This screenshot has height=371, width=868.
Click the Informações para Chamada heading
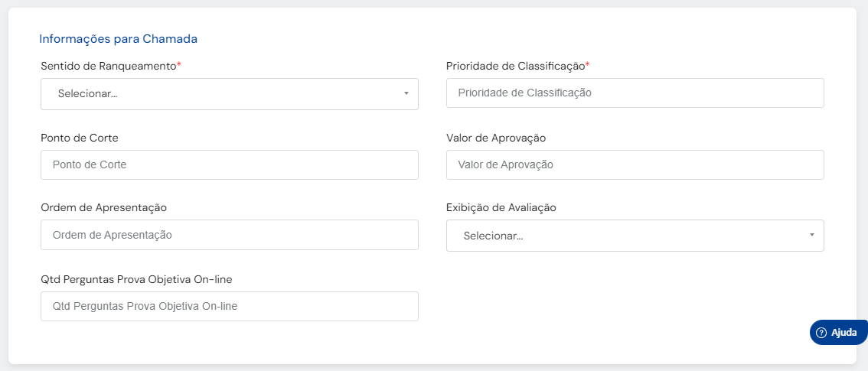click(x=118, y=38)
